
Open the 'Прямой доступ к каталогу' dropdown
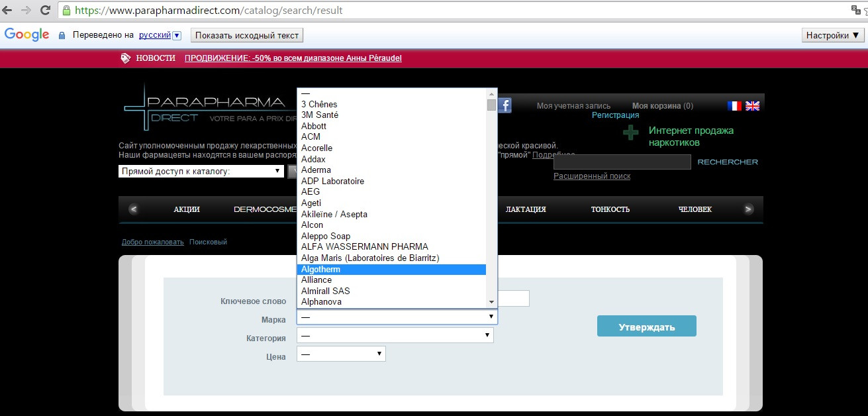(x=201, y=172)
